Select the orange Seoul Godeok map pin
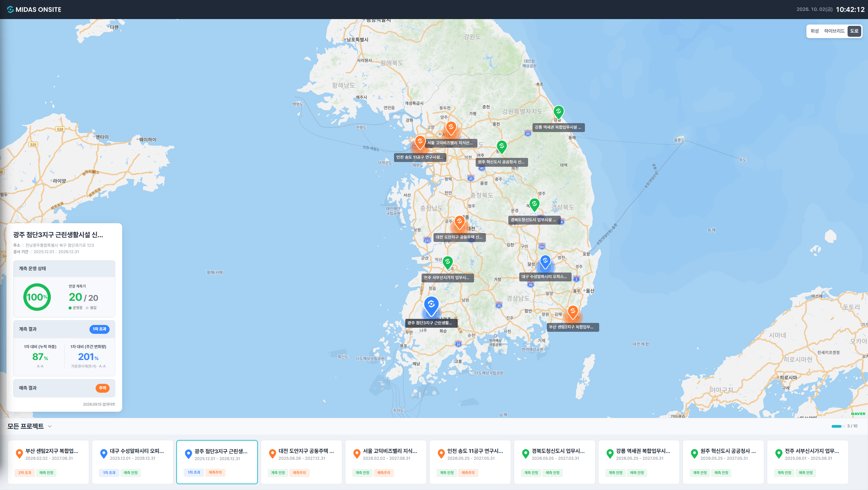 (451, 128)
